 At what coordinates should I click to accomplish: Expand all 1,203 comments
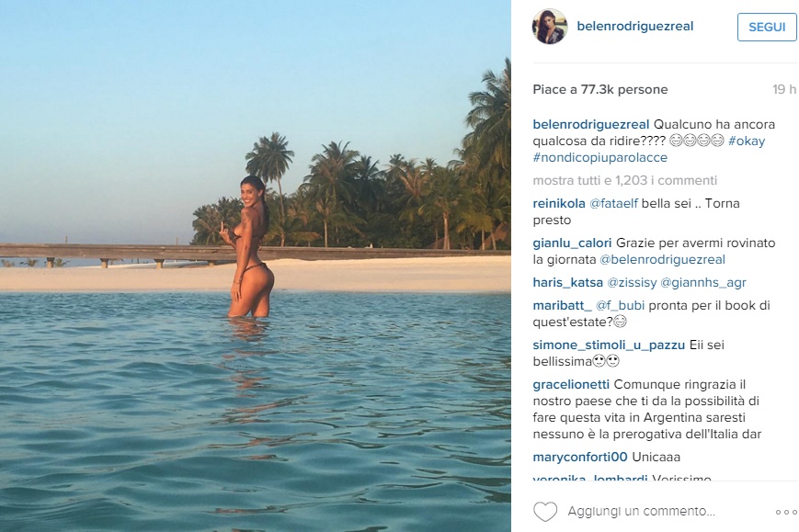point(624,181)
